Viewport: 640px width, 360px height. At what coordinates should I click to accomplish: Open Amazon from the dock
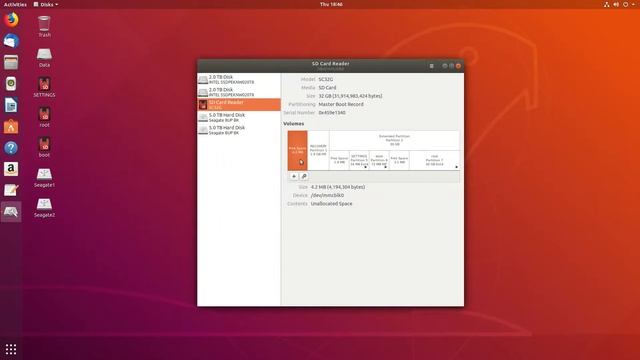(11, 169)
